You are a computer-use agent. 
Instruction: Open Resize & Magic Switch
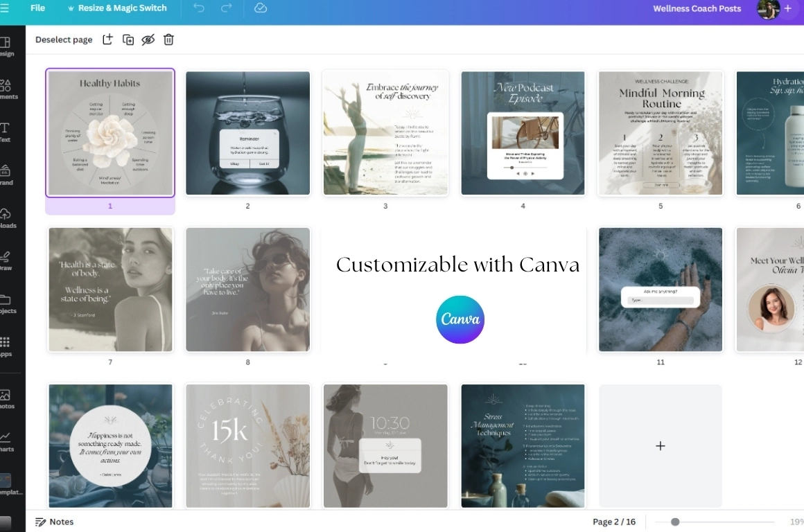(x=116, y=8)
